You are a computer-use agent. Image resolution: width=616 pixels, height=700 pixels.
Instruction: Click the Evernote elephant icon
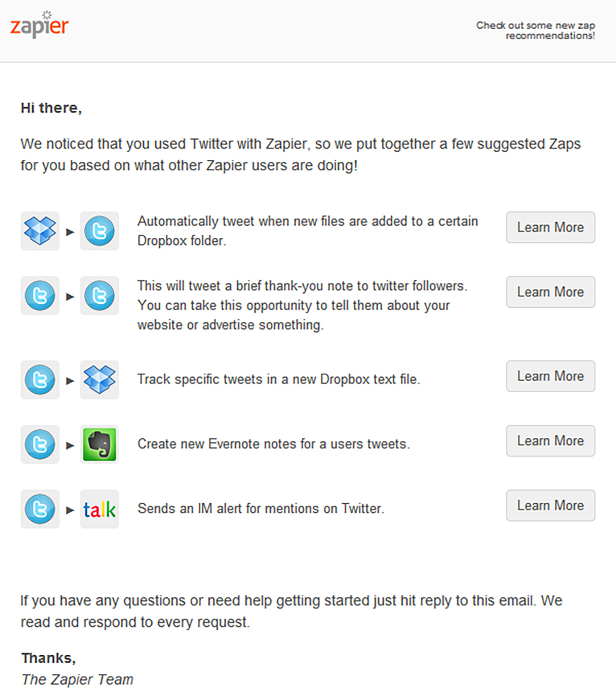tap(100, 444)
